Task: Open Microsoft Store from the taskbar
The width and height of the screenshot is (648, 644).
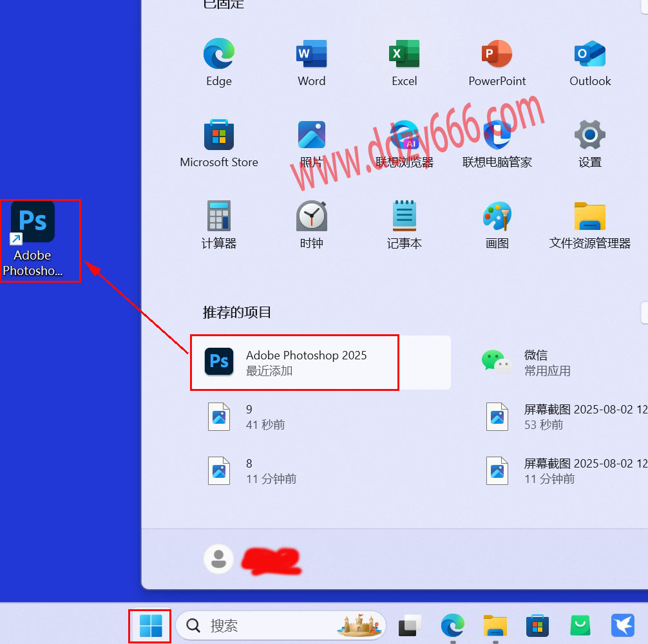Action: click(537, 625)
